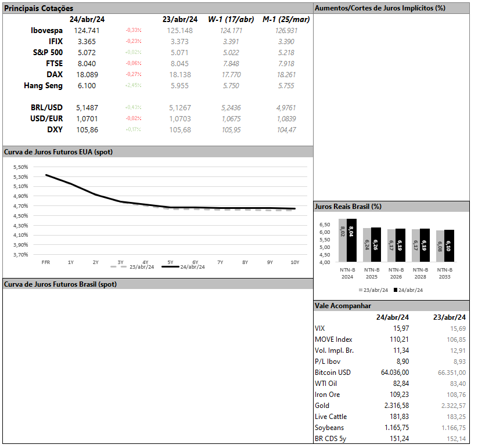Click the VIX row label
This screenshot has width=478, height=448.
click(x=320, y=328)
